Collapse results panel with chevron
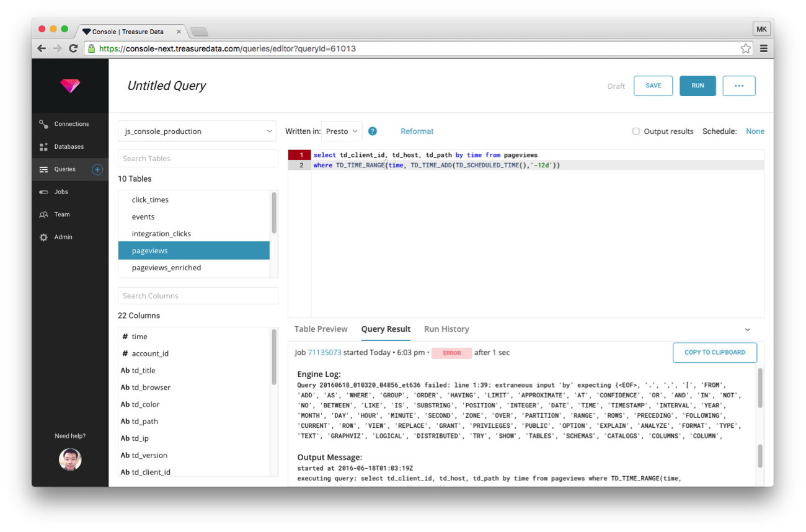This screenshot has width=806, height=532. pos(747,329)
